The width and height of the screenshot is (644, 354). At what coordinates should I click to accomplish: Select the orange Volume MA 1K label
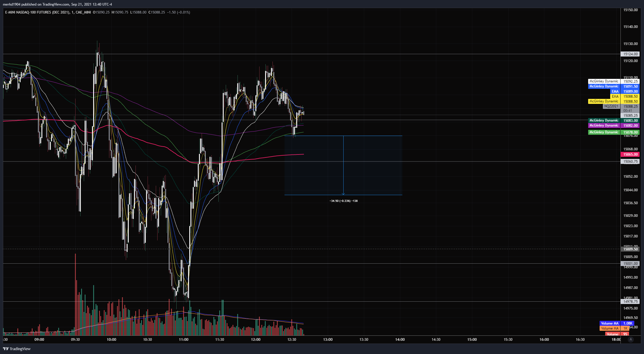tap(614, 328)
